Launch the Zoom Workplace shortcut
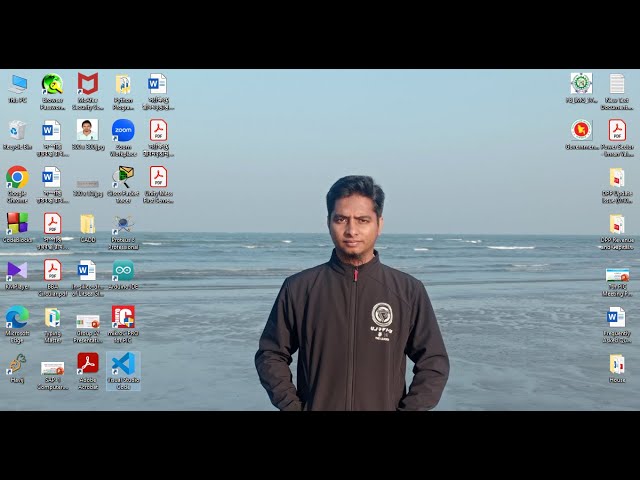 click(x=123, y=131)
